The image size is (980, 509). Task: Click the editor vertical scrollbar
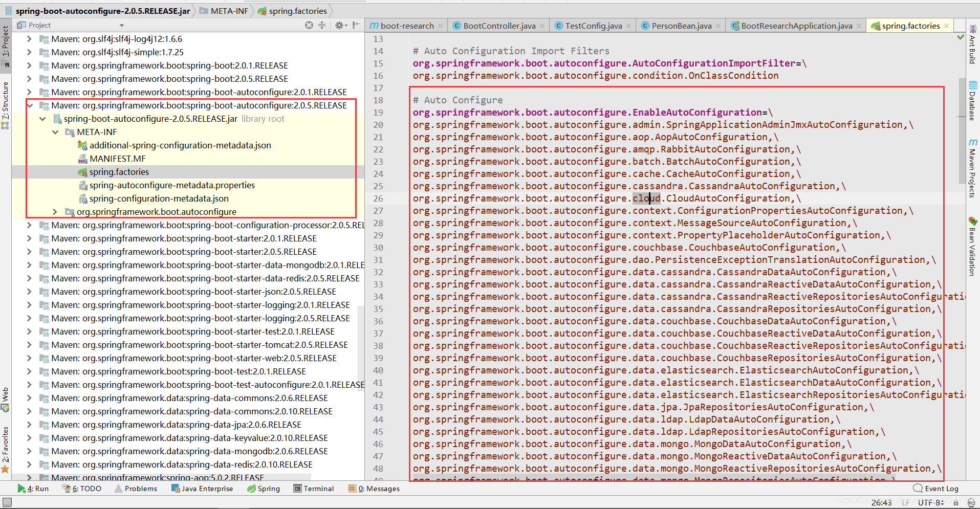pyautogui.click(x=962, y=130)
